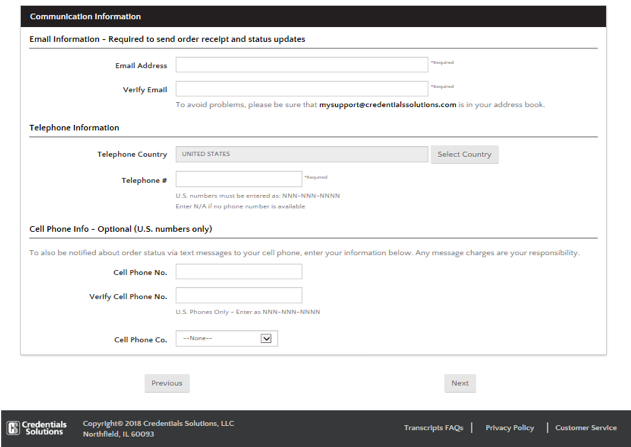Screen dimensions: 631x447
Task: Go back with the Previous button
Action: (167, 383)
